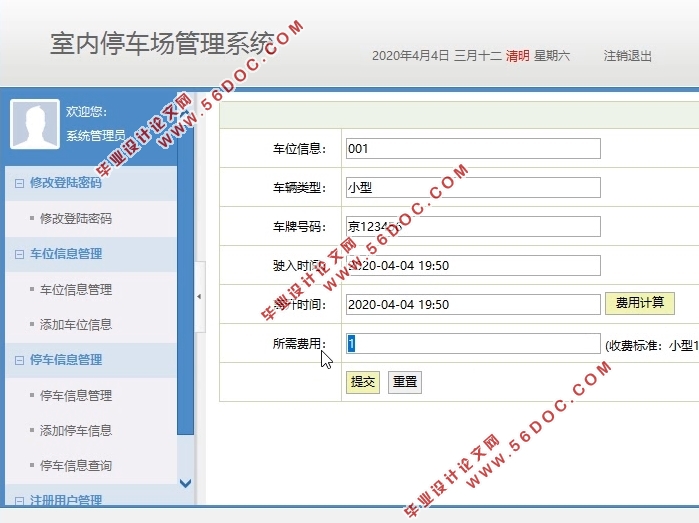
Task: Focus the 所需费用 input field
Action: tap(473, 344)
